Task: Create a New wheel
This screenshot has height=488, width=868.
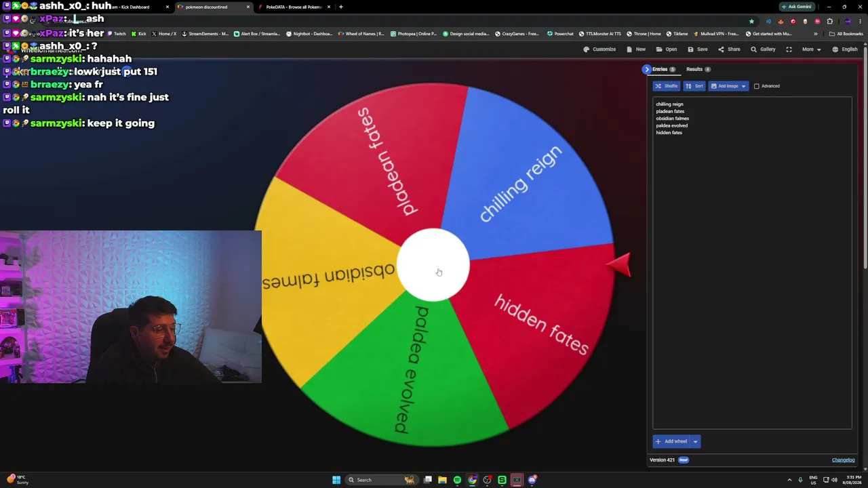Action: pos(636,49)
